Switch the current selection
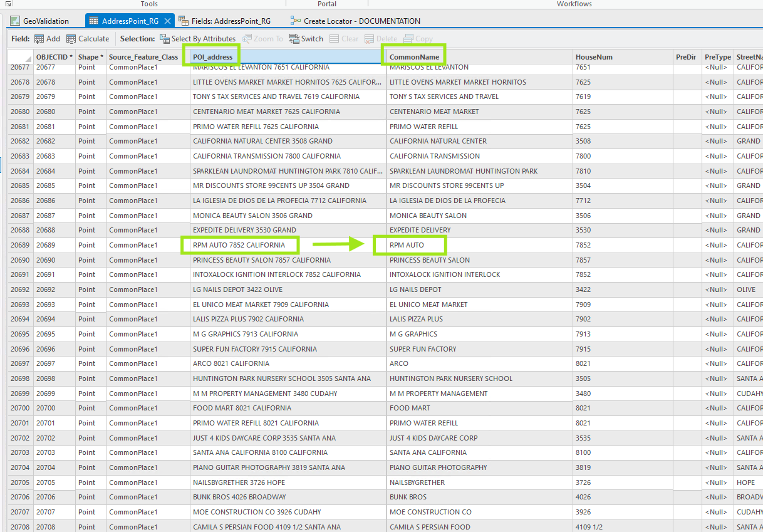Screen dimensions: 763x532 [x=306, y=38]
